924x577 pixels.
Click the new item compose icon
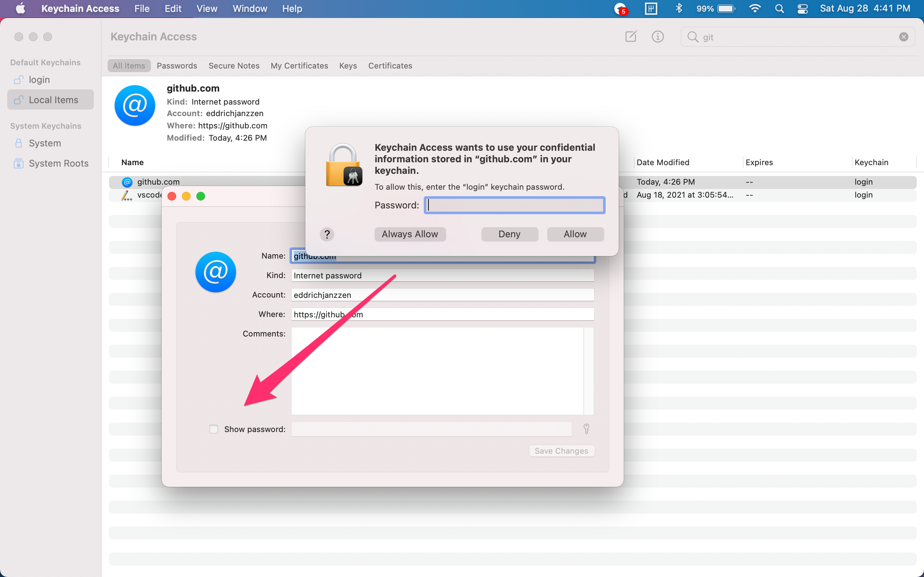[631, 36]
